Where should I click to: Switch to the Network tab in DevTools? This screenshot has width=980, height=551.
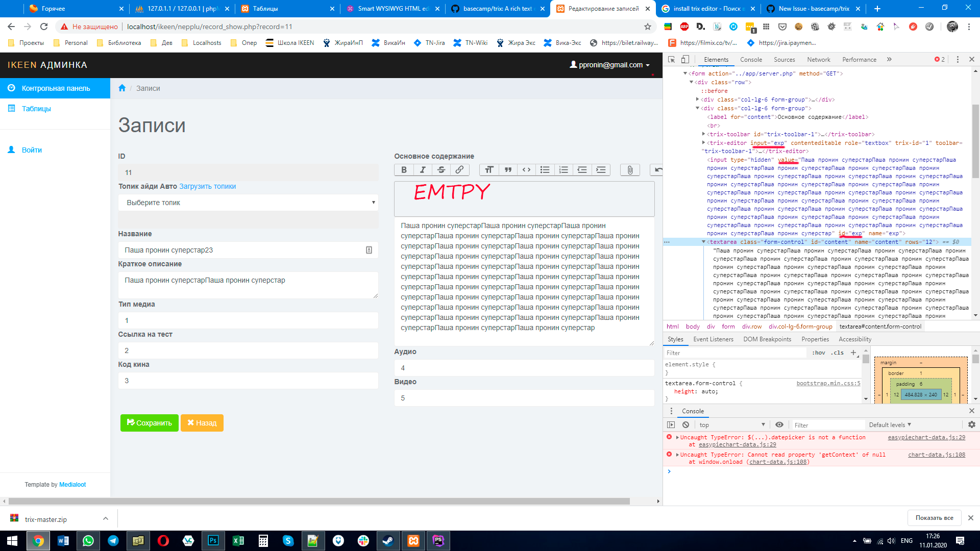pos(819,59)
